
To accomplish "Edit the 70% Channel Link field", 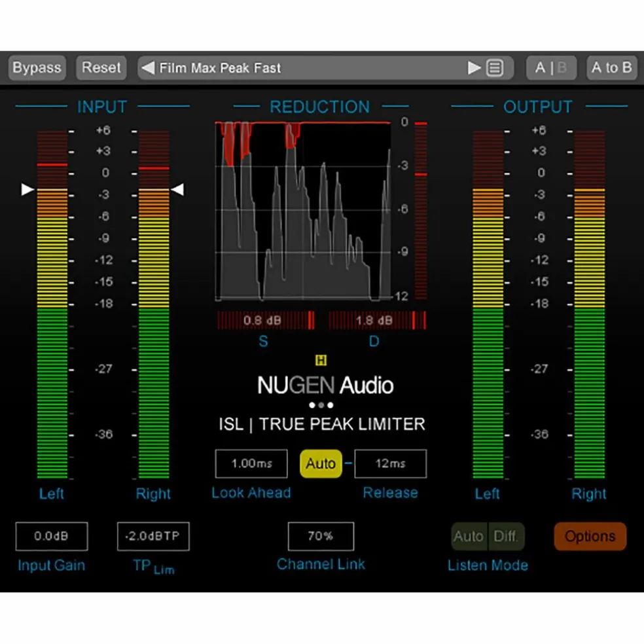I will click(321, 537).
